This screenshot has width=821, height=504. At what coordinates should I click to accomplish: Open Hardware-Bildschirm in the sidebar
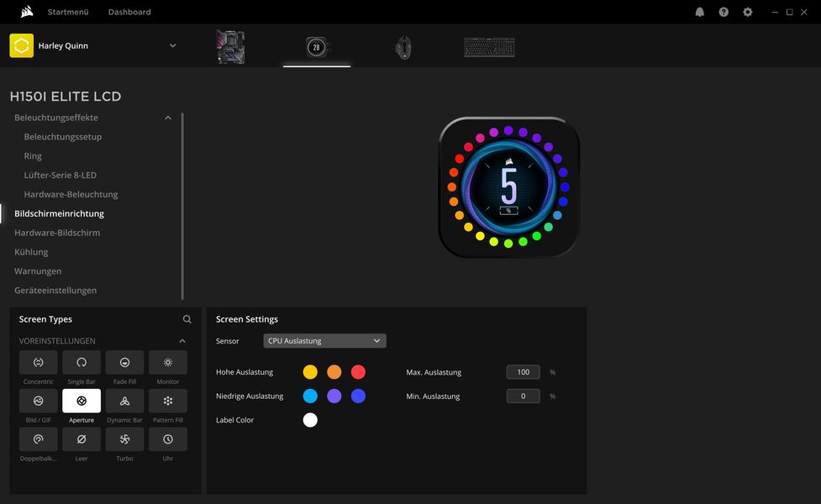[x=57, y=233]
